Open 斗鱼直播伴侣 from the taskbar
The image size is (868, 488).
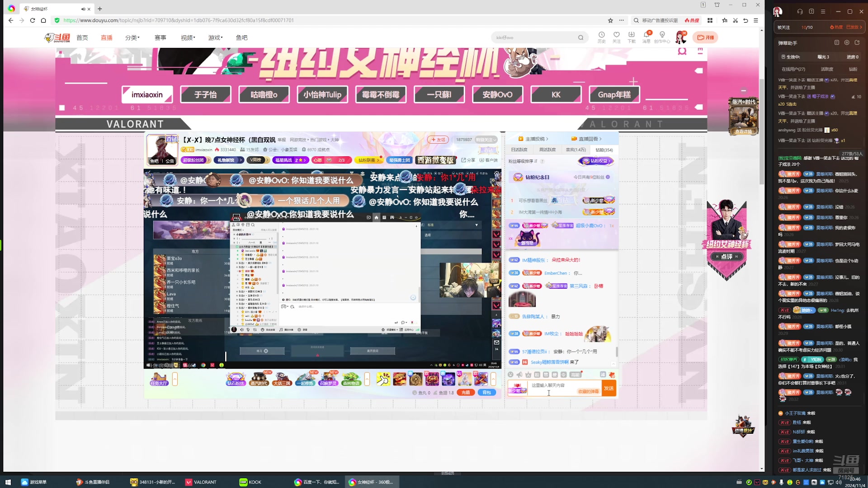pyautogui.click(x=93, y=482)
